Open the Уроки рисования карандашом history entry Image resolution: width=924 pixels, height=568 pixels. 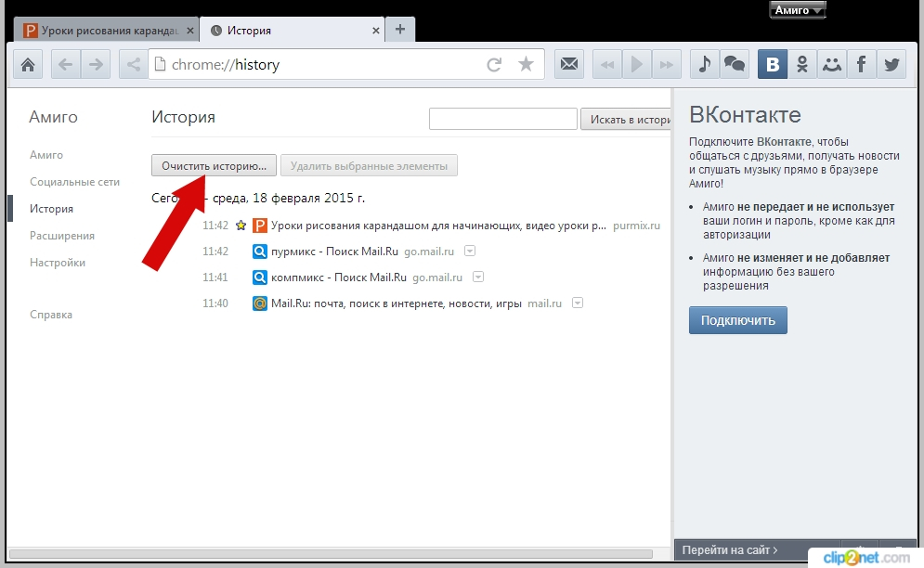(438, 226)
